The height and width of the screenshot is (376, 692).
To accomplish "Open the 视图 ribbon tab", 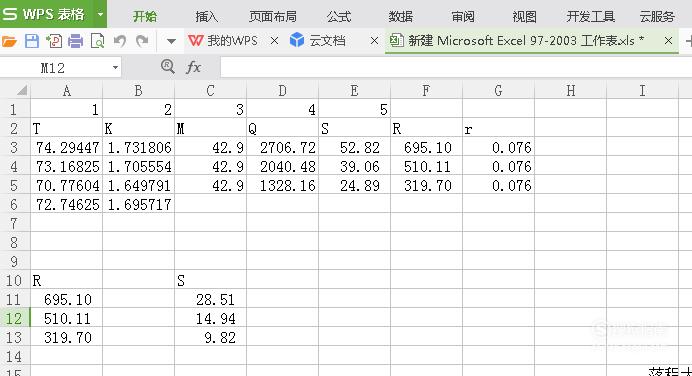I will [524, 17].
